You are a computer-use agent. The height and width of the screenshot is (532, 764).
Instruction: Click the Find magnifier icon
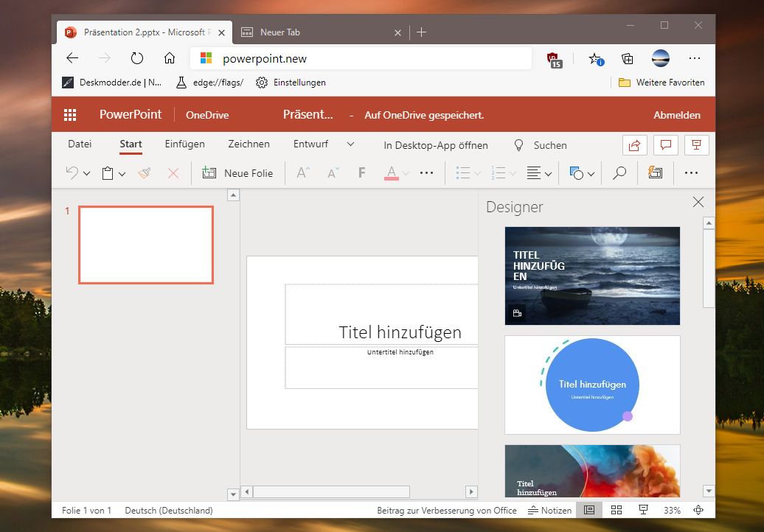[x=619, y=173]
